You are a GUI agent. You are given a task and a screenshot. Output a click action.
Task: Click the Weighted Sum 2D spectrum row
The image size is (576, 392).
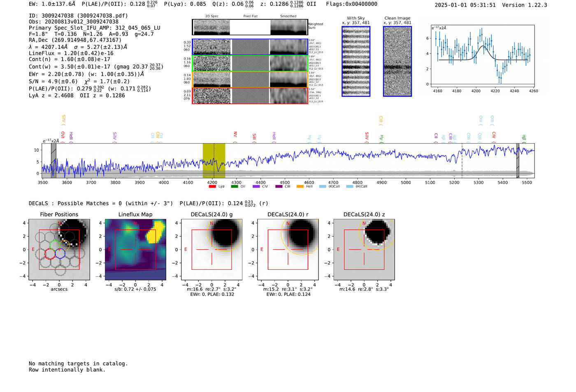250,27
